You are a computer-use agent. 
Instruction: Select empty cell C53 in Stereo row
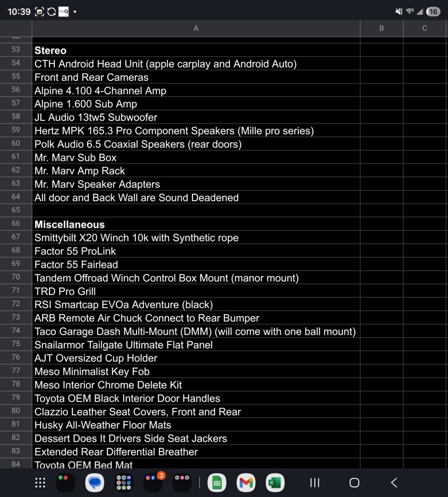[425, 50]
